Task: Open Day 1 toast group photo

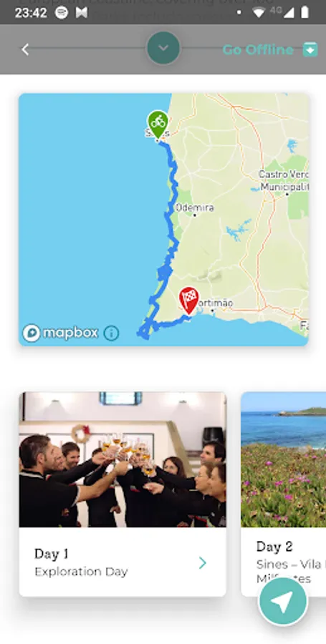Action: [x=123, y=459]
